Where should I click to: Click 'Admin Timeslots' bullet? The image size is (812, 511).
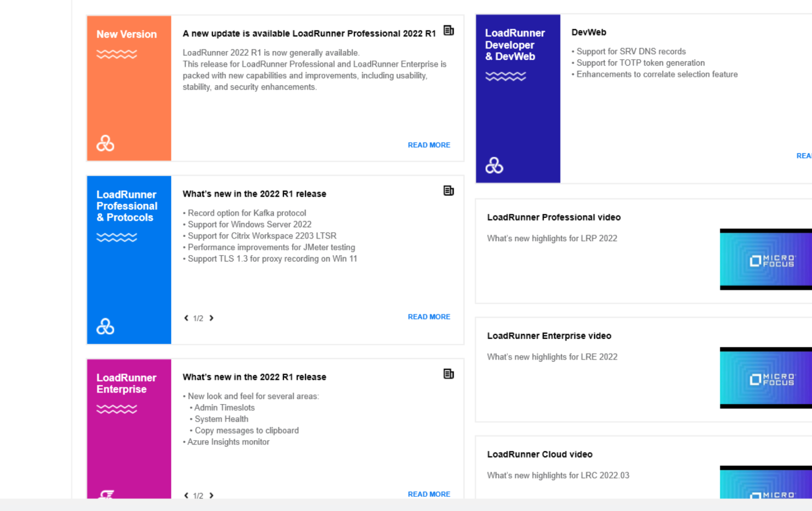point(222,407)
